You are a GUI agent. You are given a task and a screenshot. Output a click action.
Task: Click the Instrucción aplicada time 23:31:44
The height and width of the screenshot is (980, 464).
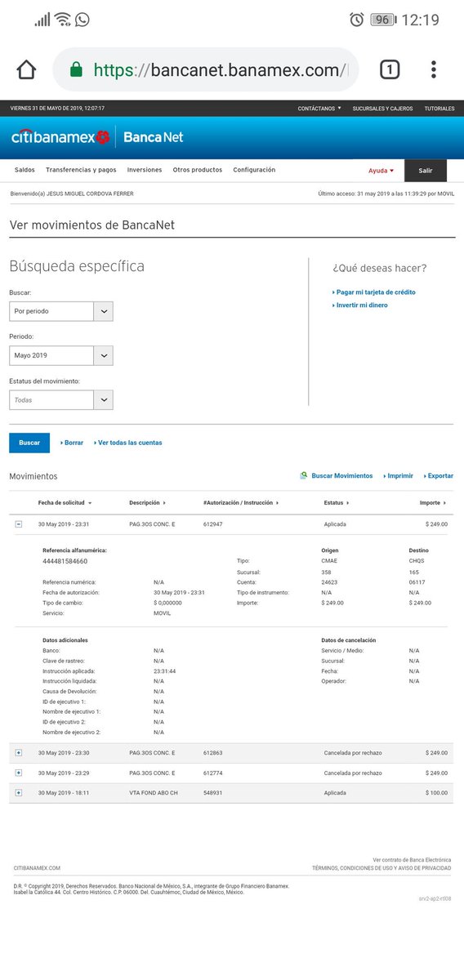click(x=164, y=670)
